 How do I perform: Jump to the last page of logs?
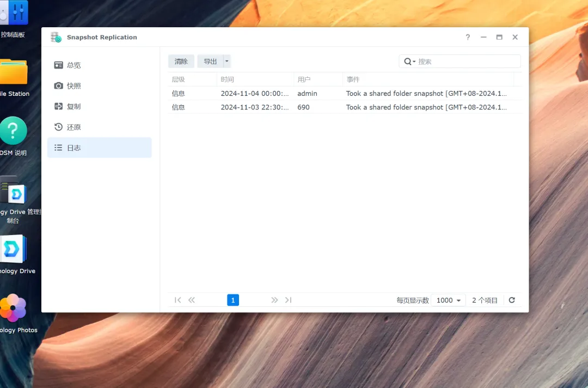pos(289,300)
